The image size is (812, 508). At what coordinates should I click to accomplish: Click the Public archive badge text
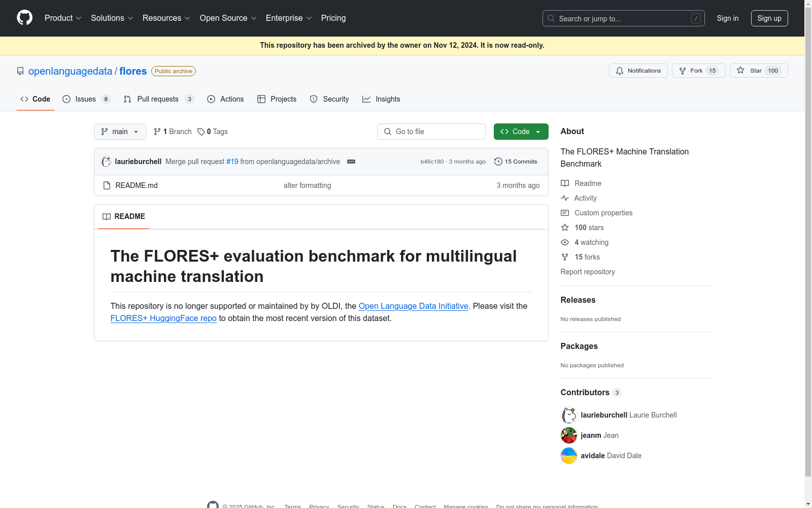pyautogui.click(x=174, y=71)
